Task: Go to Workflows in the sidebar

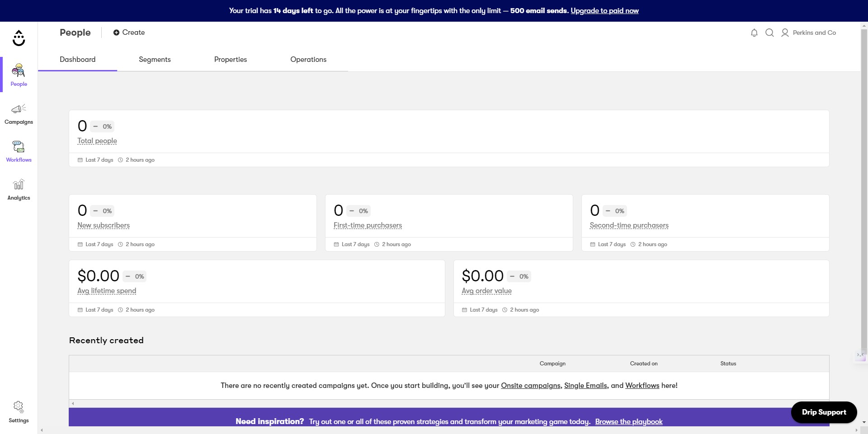Action: point(19,152)
